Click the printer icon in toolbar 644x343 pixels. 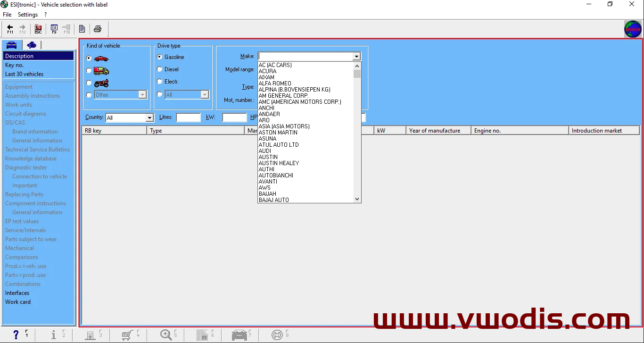tap(98, 29)
